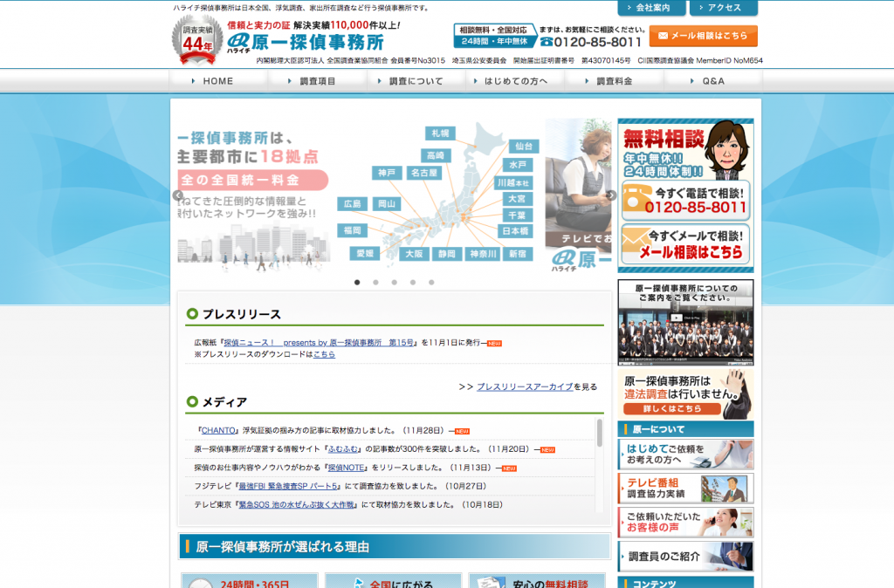The height and width of the screenshot is (588, 894).
Task: Open the 探偵NOTE link
Action: click(347, 468)
